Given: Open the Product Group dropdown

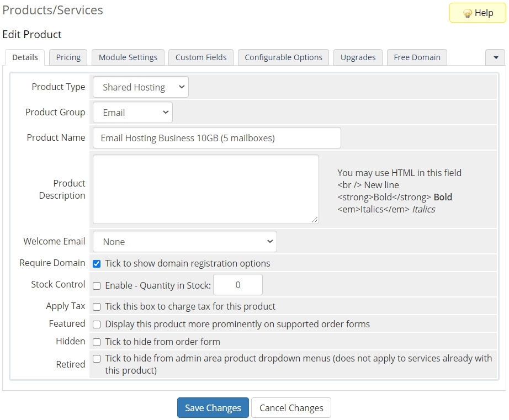Looking at the screenshot, I should click(x=132, y=113).
